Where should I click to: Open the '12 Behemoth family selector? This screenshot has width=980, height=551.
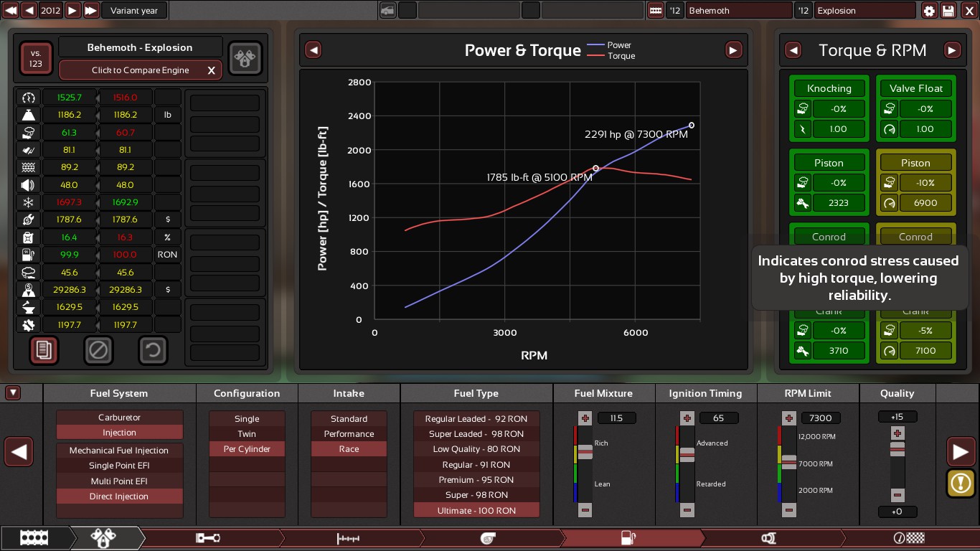(x=738, y=10)
